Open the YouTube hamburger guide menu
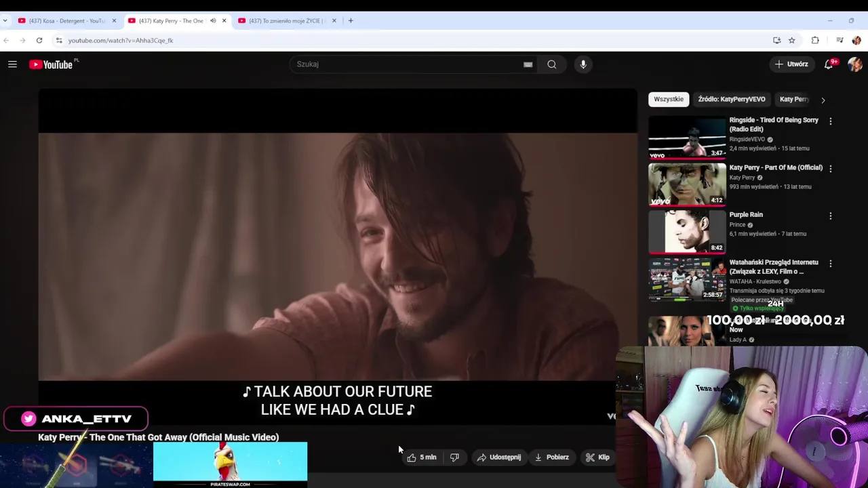Viewport: 868px width, 488px height. click(12, 64)
